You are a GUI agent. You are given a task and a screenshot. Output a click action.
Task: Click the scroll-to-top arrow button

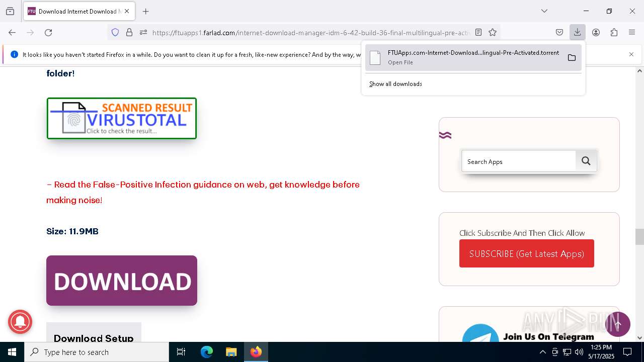tap(618, 324)
